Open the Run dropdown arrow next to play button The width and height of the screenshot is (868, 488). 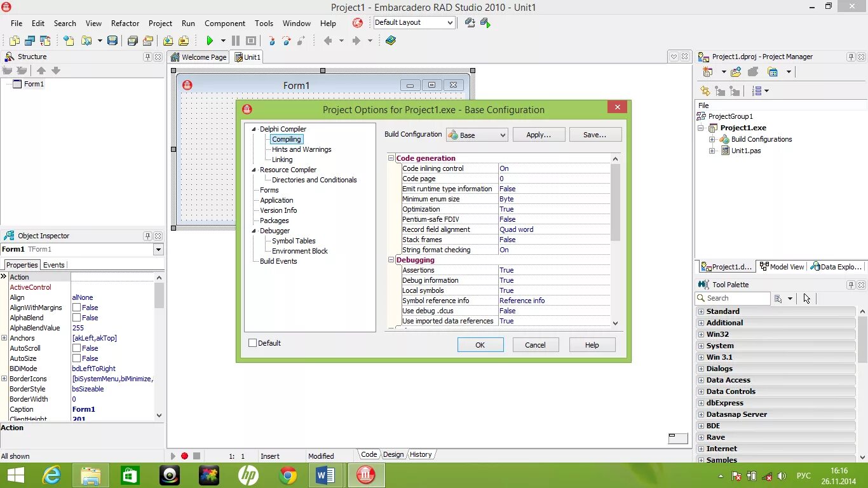pos(223,41)
